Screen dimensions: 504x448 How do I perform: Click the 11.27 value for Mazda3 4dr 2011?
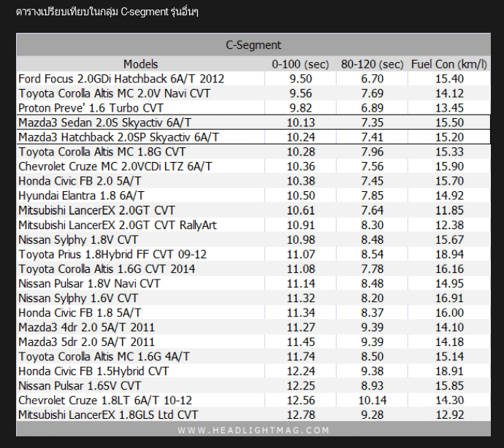(300, 328)
